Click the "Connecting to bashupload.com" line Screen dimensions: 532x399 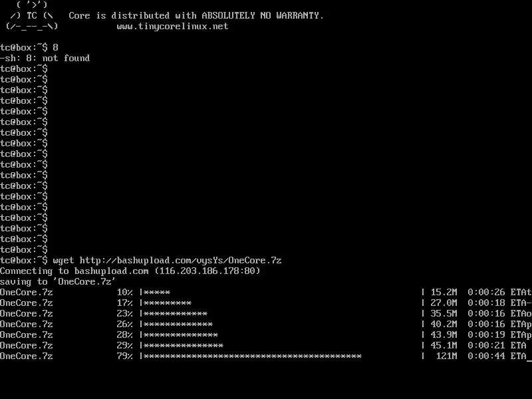click(x=130, y=271)
